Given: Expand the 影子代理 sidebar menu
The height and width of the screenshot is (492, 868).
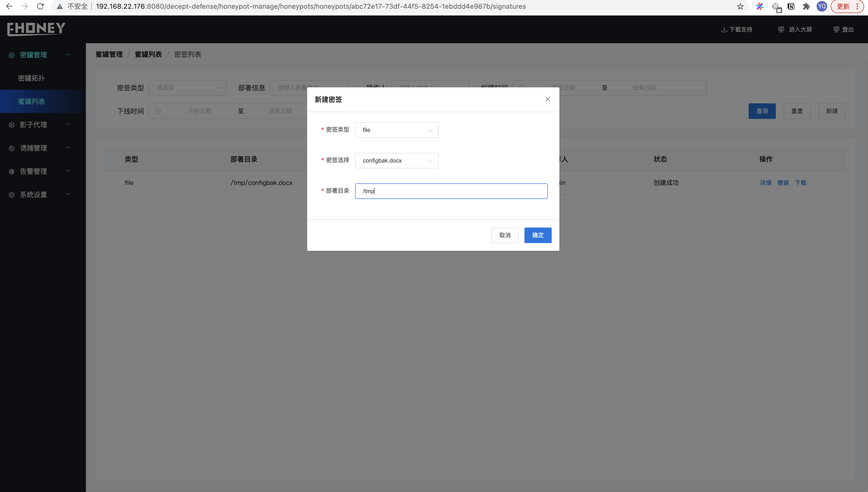Looking at the screenshot, I should 43,125.
